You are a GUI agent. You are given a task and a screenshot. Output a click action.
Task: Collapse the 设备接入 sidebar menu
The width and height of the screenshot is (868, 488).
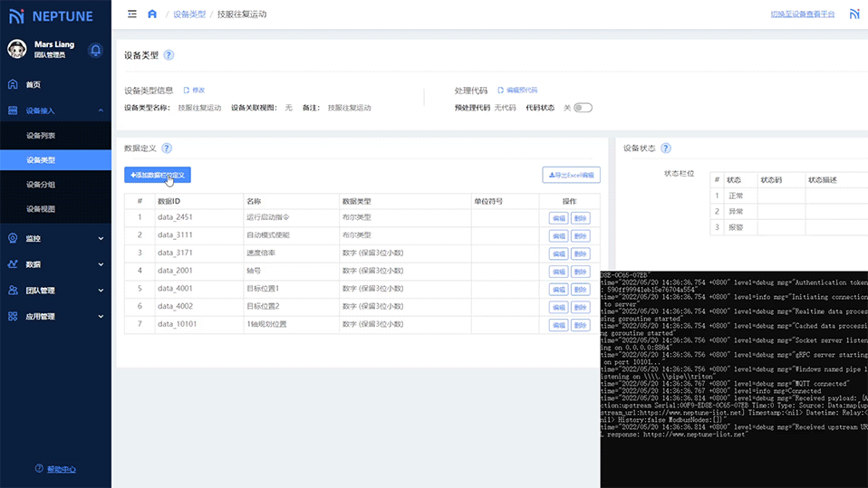[x=55, y=110]
